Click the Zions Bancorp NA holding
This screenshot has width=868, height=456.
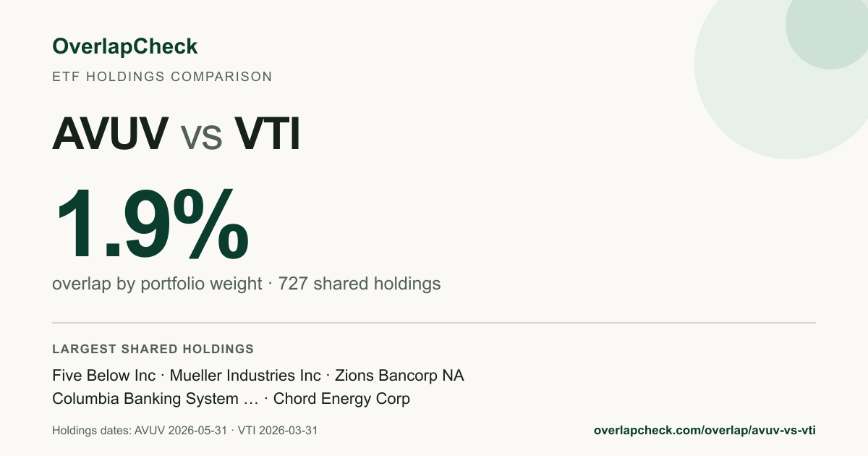[399, 376]
